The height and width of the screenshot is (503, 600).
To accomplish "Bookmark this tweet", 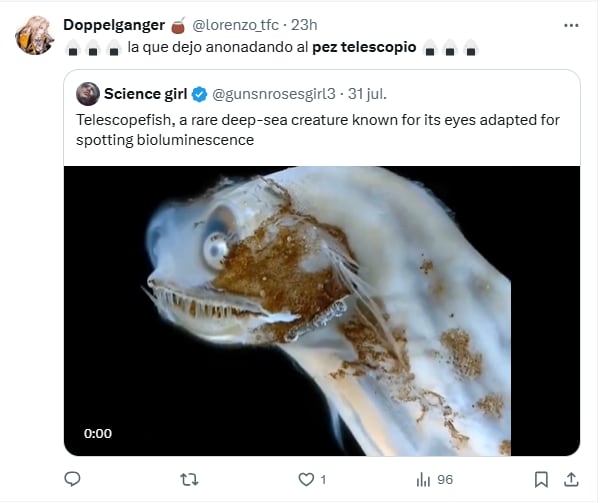I will tap(541, 479).
